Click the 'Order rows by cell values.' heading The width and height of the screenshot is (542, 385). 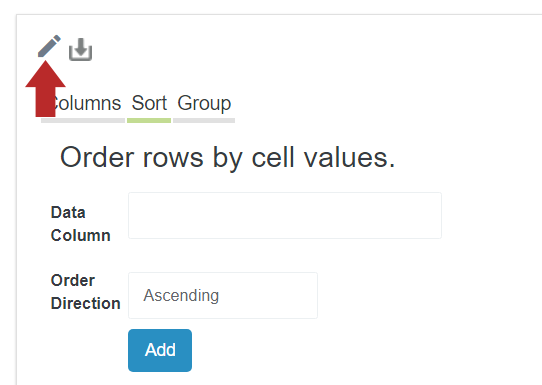(x=227, y=158)
